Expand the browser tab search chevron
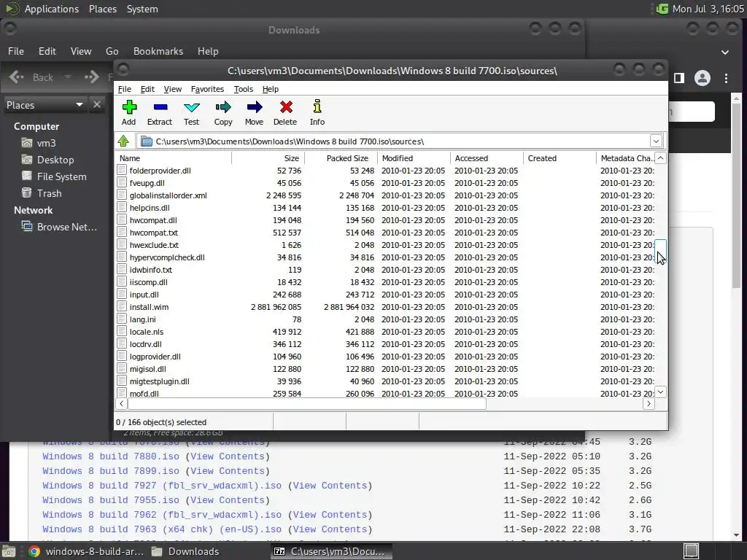 pyautogui.click(x=725, y=52)
